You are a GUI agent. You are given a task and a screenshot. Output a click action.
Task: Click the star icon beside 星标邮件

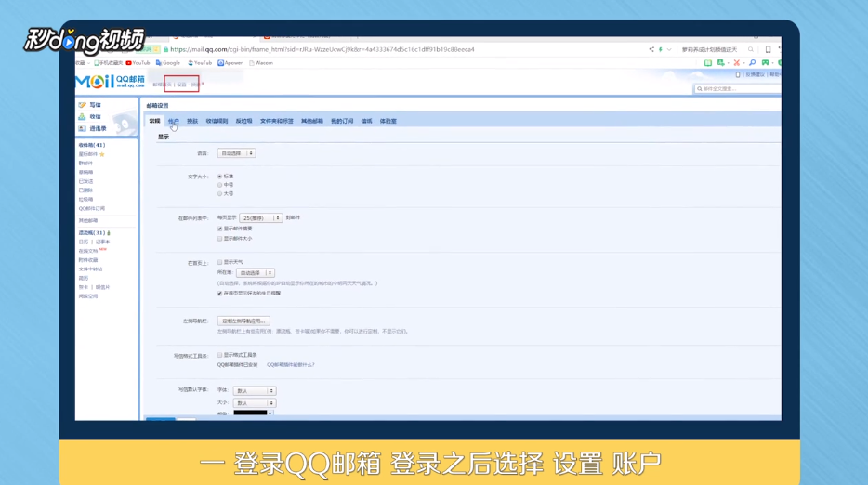point(102,154)
